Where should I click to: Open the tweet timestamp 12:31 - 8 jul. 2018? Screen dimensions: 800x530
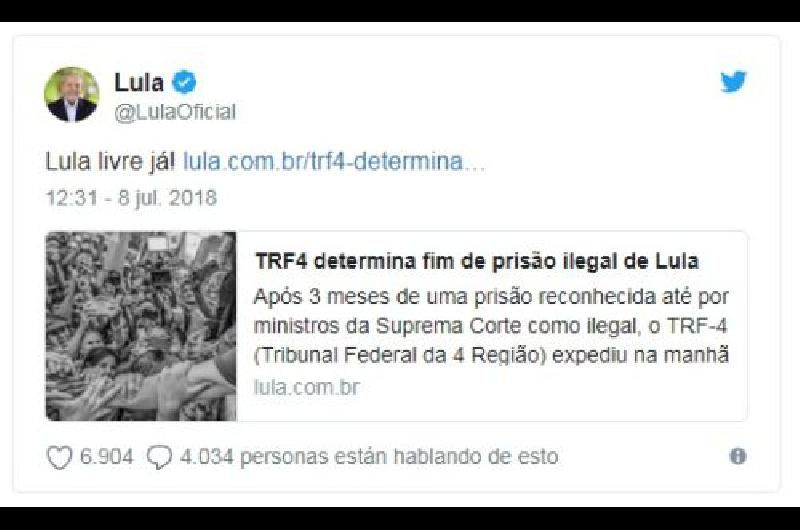[132, 198]
